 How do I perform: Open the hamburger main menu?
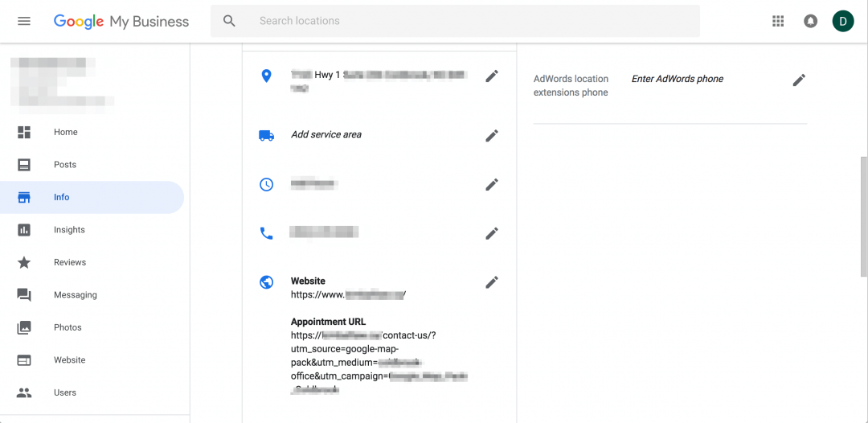click(24, 21)
